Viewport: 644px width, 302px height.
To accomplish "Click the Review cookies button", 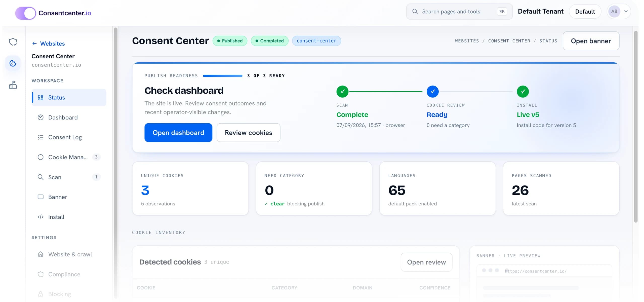I will point(248,133).
